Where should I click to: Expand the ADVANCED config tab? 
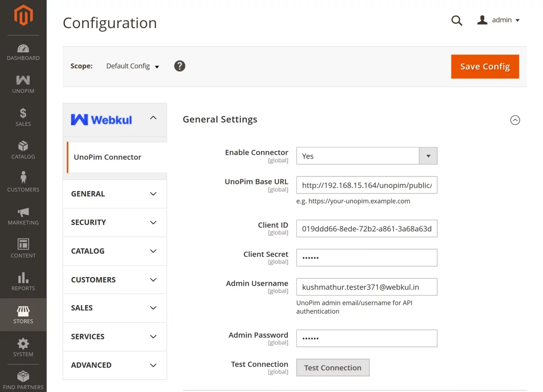(114, 365)
